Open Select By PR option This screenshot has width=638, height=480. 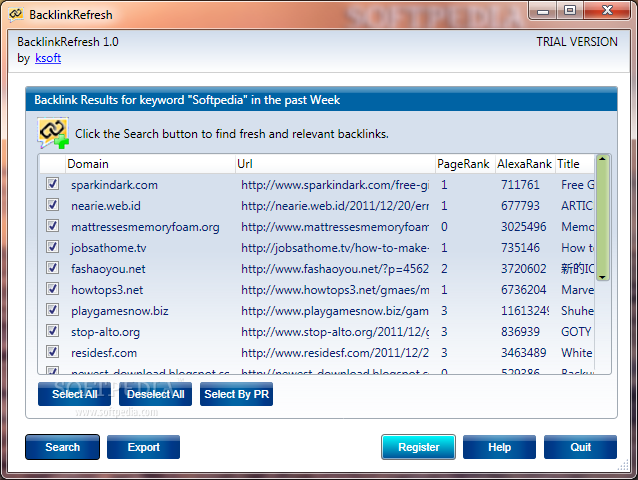pos(236,394)
